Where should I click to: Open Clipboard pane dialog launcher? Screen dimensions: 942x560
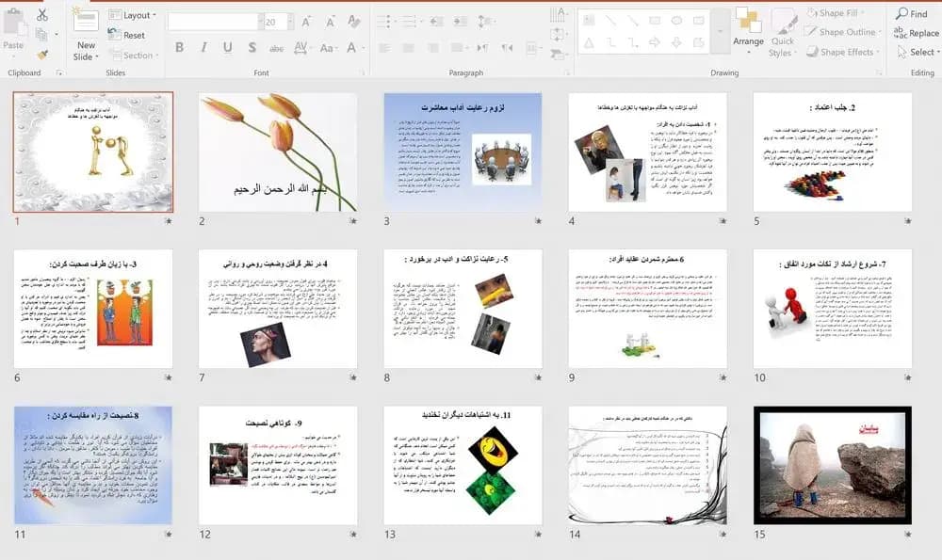58,72
